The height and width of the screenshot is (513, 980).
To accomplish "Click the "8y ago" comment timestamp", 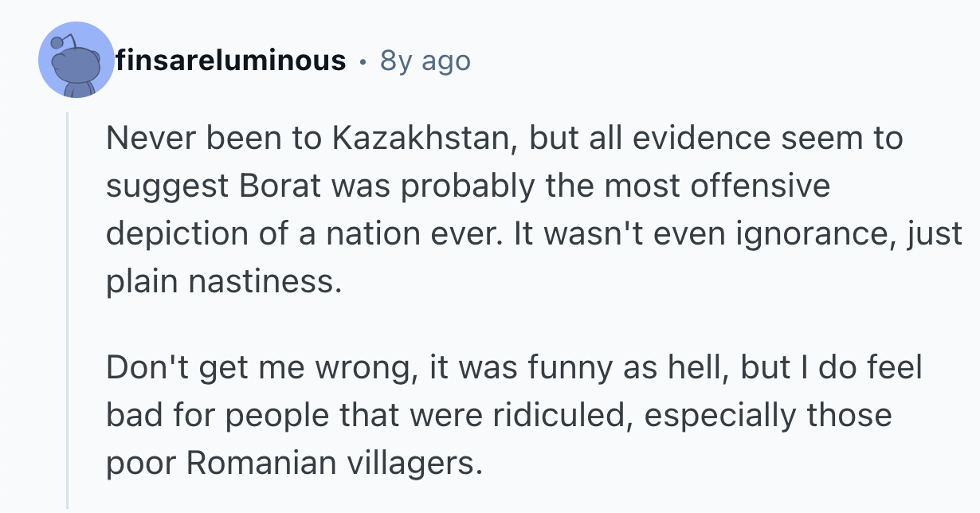I will (425, 61).
